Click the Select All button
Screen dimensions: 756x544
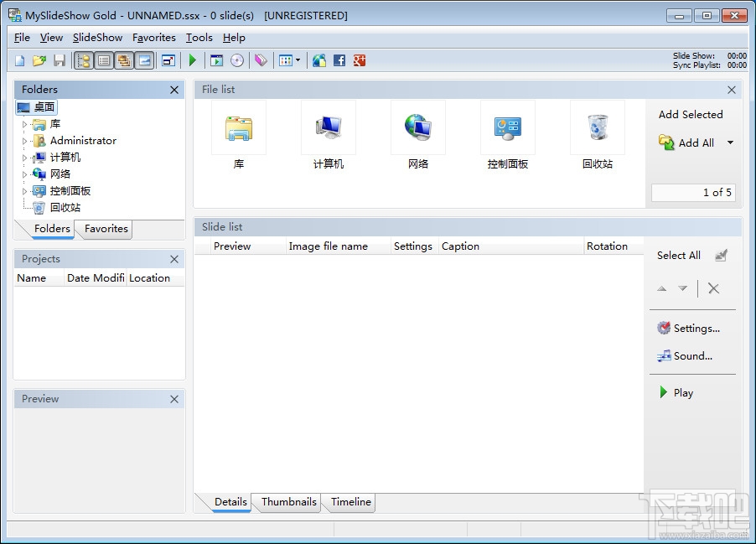pos(678,256)
